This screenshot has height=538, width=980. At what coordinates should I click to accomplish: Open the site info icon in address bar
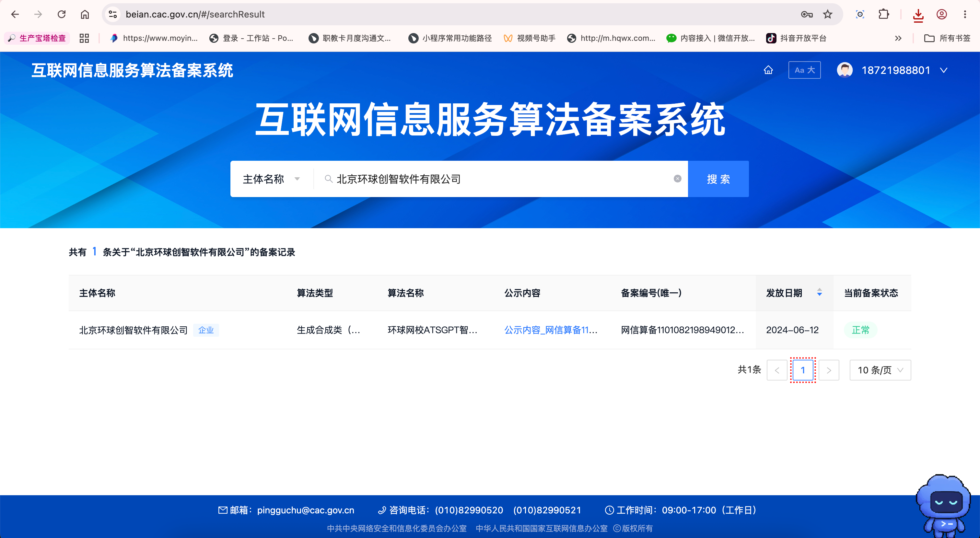click(112, 15)
